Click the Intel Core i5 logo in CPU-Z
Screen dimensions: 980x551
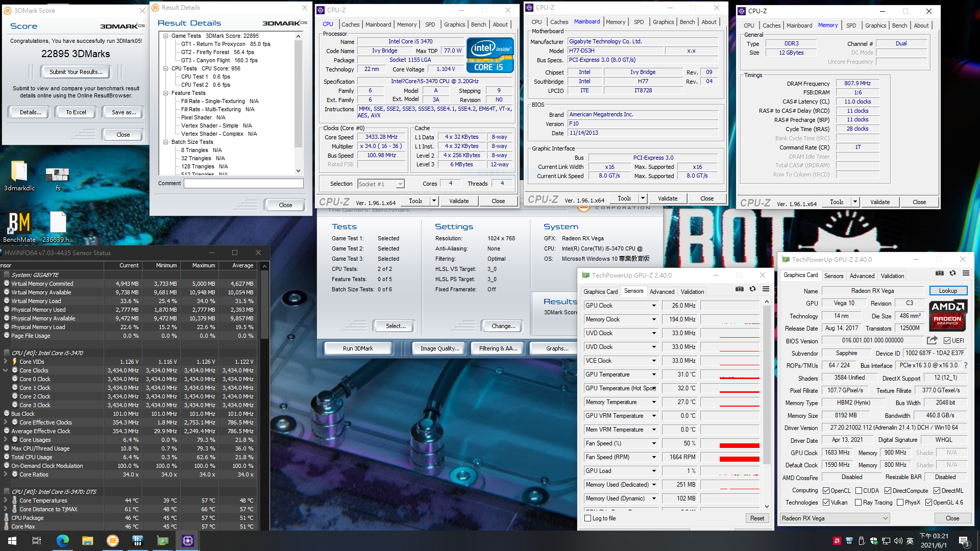[x=490, y=55]
